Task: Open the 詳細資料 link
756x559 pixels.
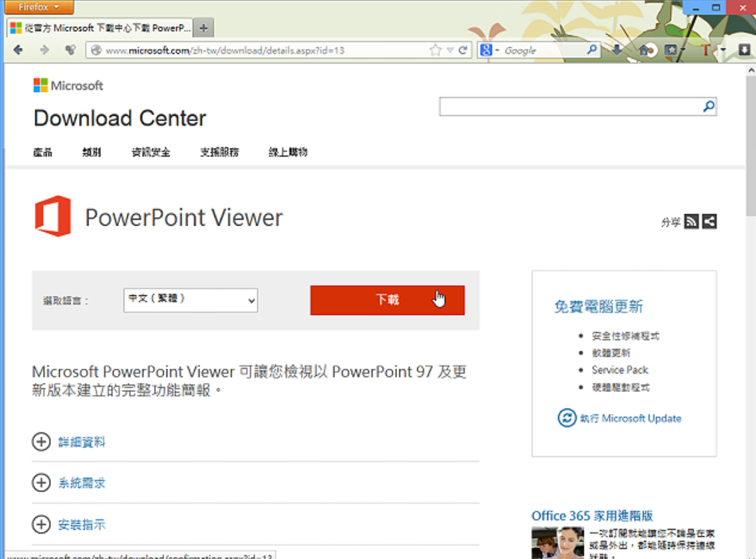Action: point(81,442)
